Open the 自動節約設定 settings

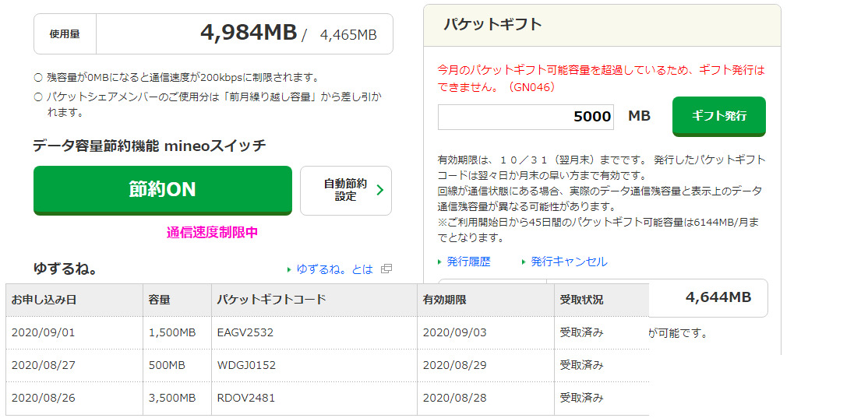tap(345, 190)
